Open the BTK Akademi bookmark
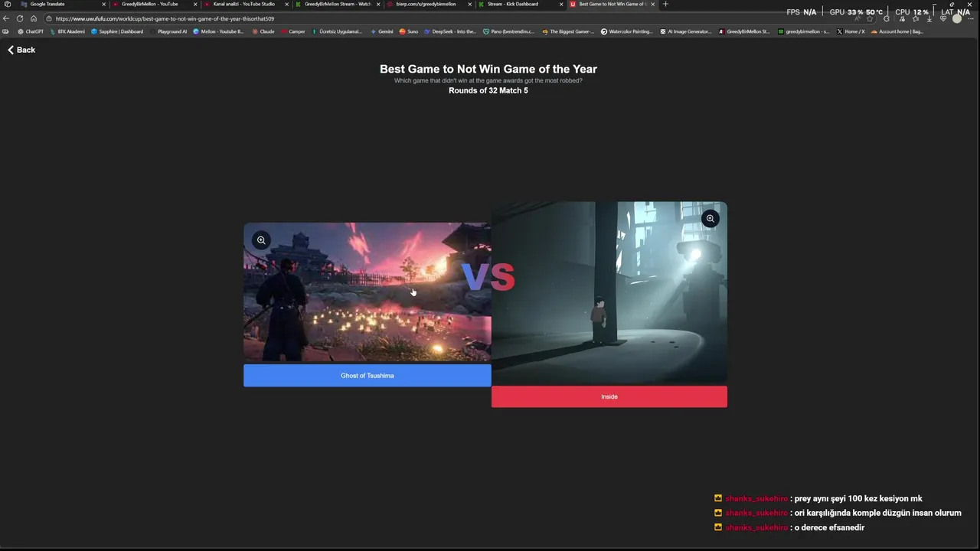The width and height of the screenshot is (980, 551). [67, 31]
